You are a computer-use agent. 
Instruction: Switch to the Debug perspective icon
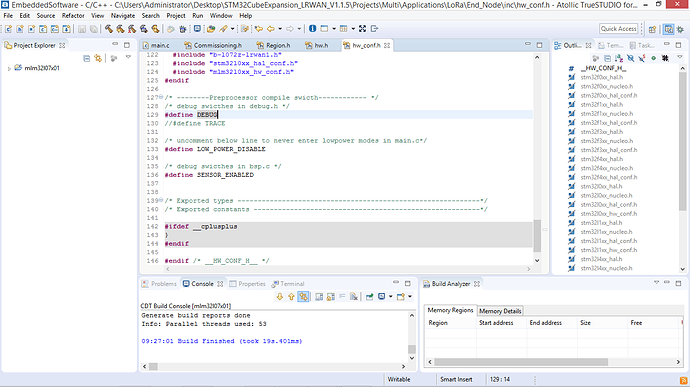[680, 29]
